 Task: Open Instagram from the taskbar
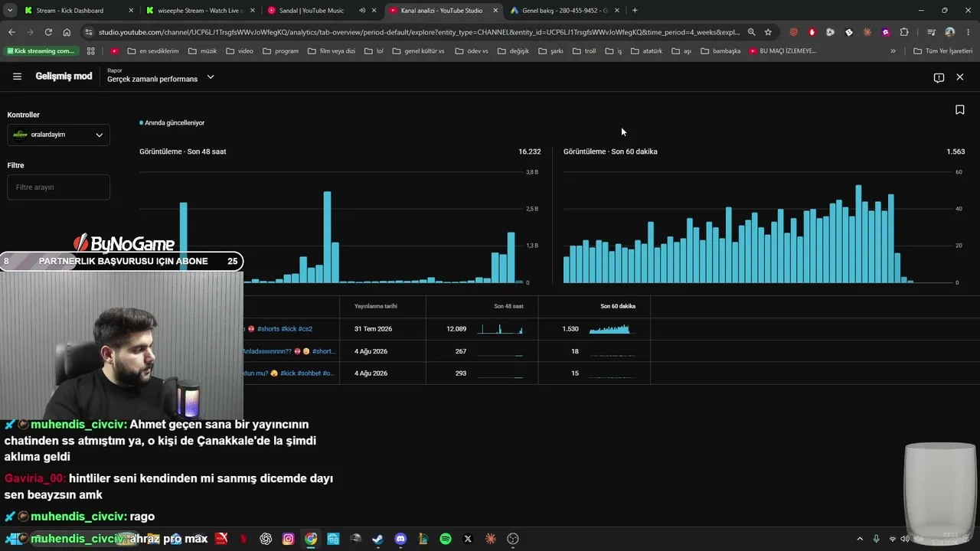tap(288, 539)
